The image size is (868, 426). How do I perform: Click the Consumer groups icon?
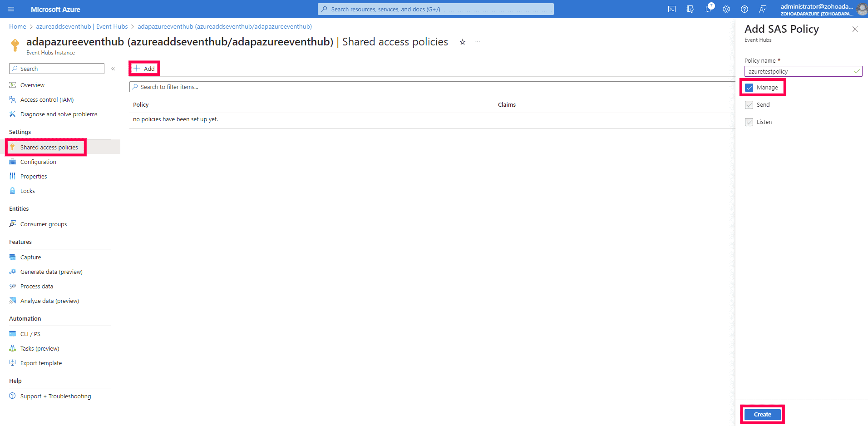click(x=13, y=224)
